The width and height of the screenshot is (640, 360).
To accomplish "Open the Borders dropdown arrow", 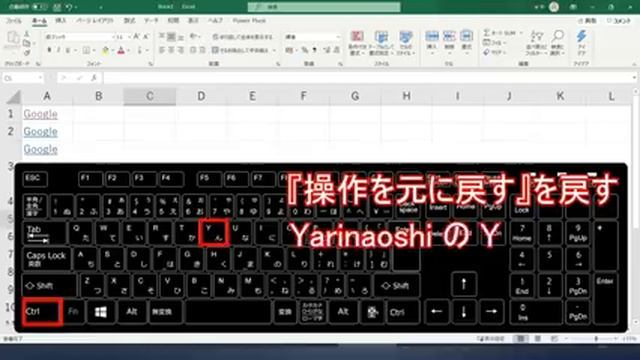I will (x=93, y=51).
